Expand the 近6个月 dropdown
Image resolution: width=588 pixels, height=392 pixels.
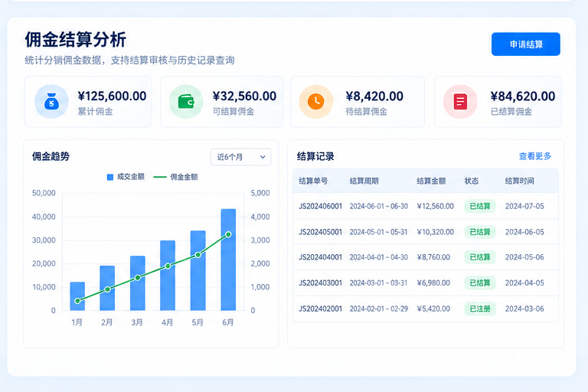click(240, 157)
